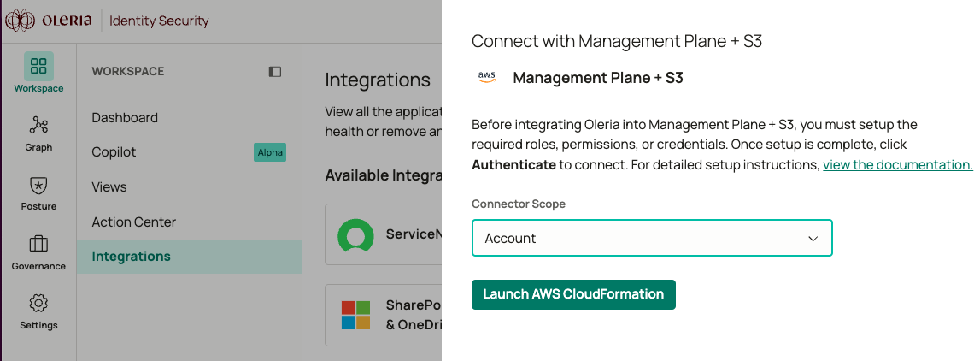Click the Microsoft SharePoint logo
Image resolution: width=980 pixels, height=361 pixels.
point(355,315)
